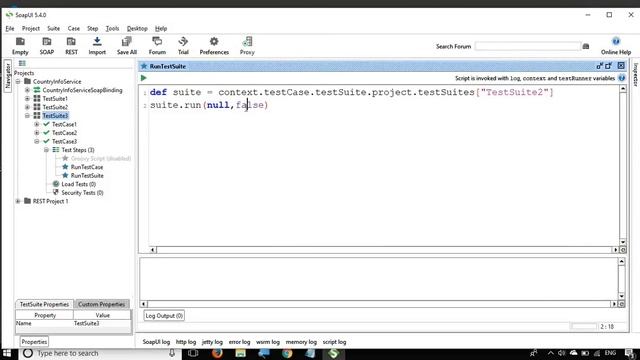Viewport: 640px width, 360px height.
Task: Select disabled Groovy Script step
Action: pyautogui.click(x=100, y=158)
